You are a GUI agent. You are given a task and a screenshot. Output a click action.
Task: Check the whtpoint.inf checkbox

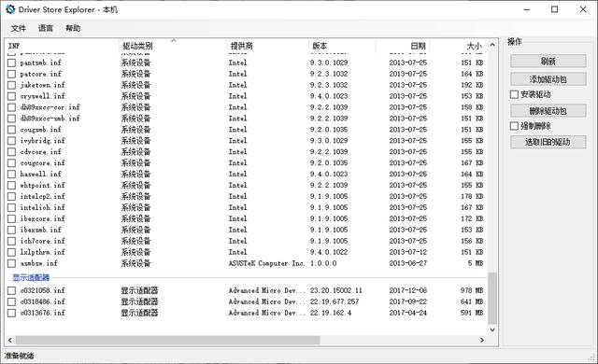12,186
